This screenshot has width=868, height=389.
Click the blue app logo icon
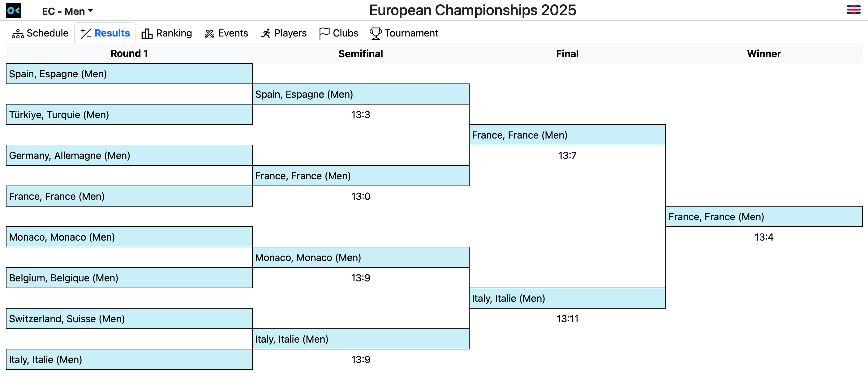tap(14, 11)
